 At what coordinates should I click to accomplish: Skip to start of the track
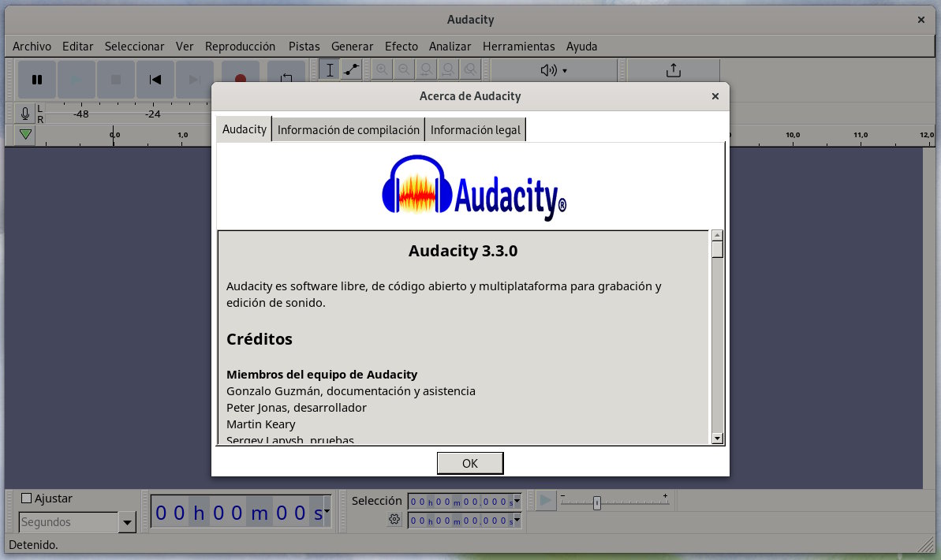(155, 79)
